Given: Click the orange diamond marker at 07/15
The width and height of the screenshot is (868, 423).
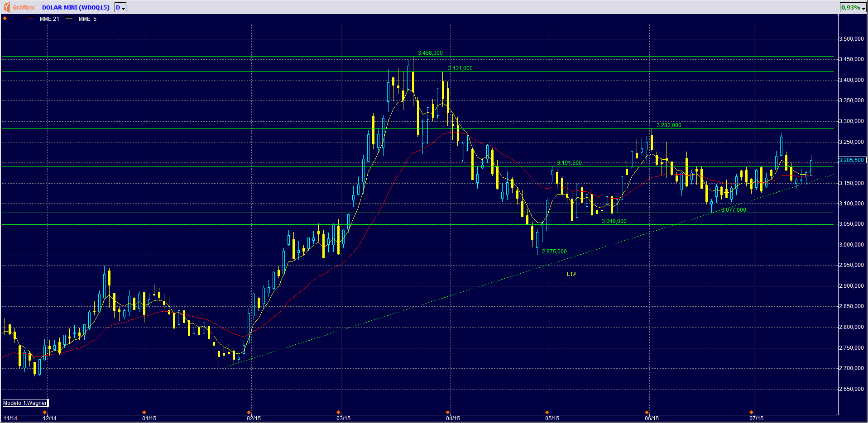Looking at the screenshot, I should [x=751, y=412].
